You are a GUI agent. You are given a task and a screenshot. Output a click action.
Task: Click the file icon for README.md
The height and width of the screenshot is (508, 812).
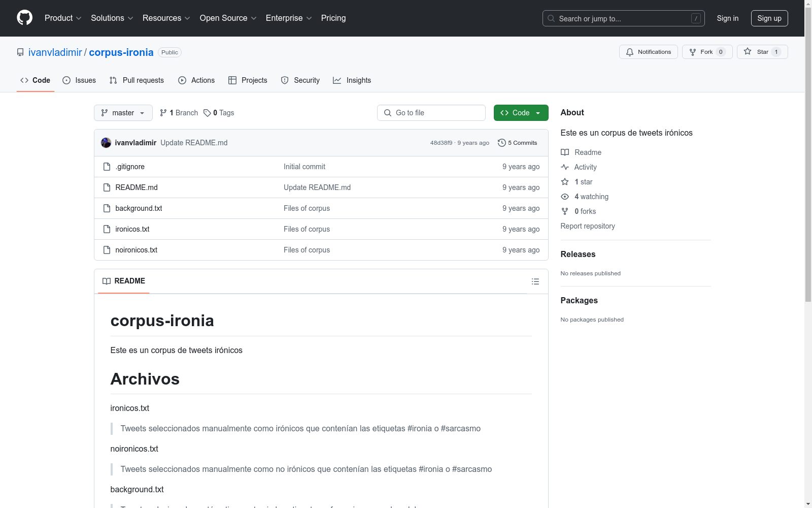click(x=107, y=187)
